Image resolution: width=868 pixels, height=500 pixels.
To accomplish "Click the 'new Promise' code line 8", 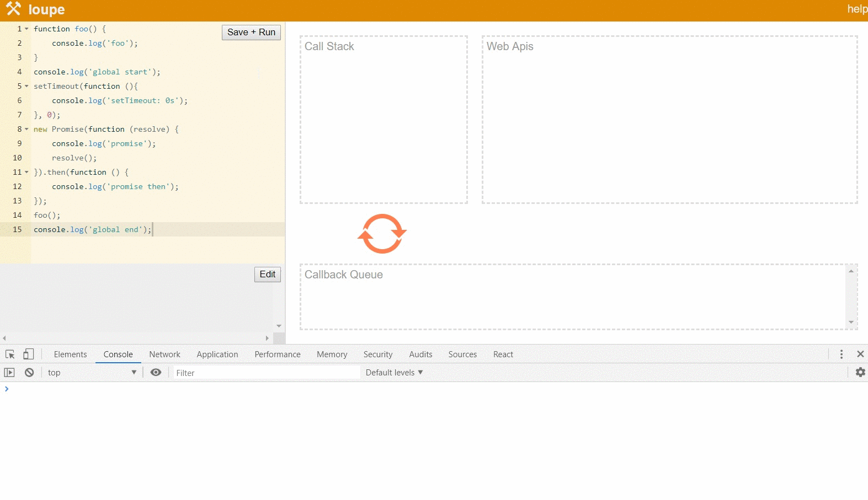I will [x=106, y=129].
